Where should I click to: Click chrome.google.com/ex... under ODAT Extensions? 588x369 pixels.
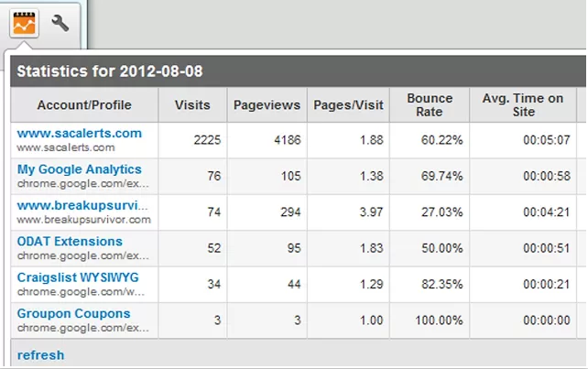pos(82,255)
